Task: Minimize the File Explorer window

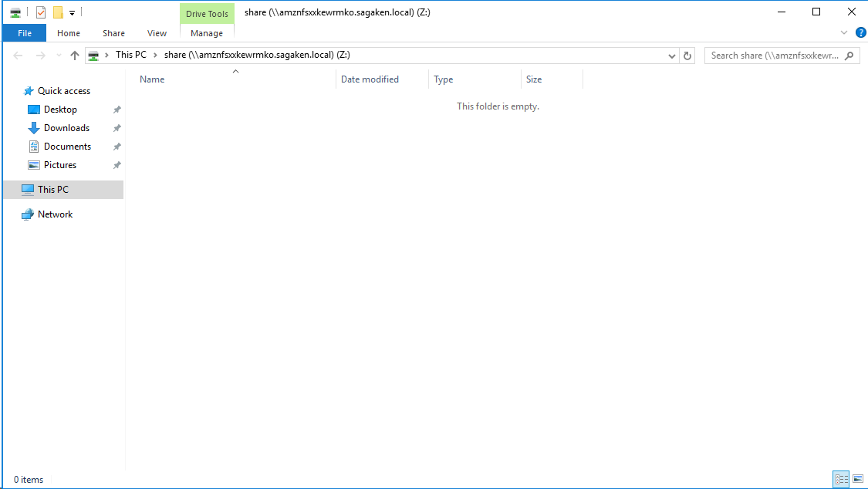Action: pyautogui.click(x=782, y=12)
